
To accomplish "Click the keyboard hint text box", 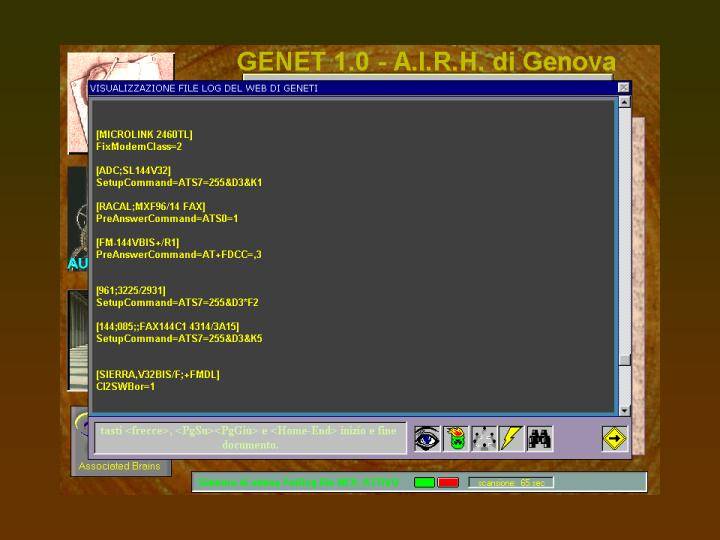I will click(x=250, y=438).
